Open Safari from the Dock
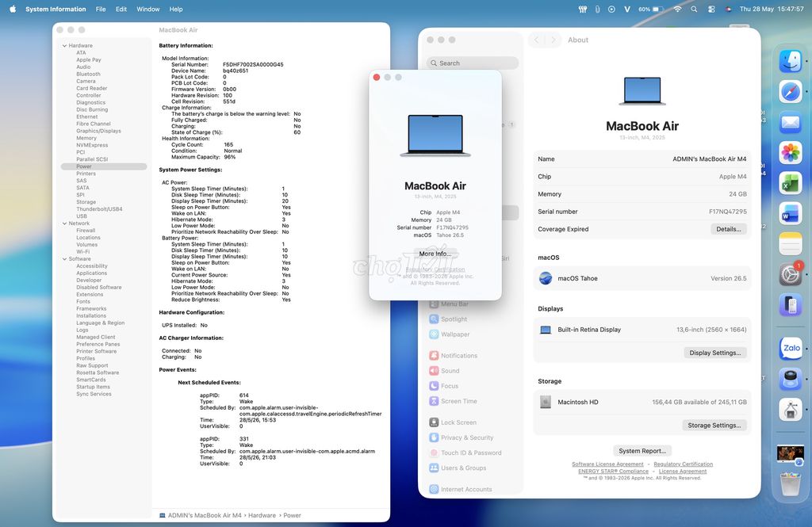The width and height of the screenshot is (812, 527). coord(791,92)
